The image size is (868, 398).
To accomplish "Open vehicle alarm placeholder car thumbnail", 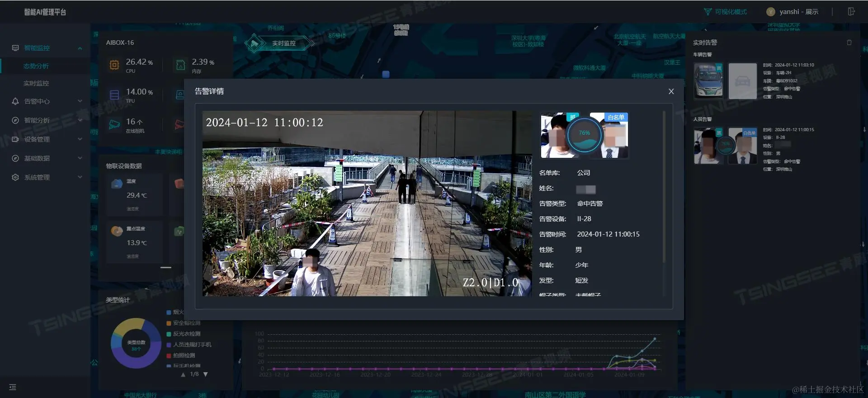I will [x=742, y=81].
